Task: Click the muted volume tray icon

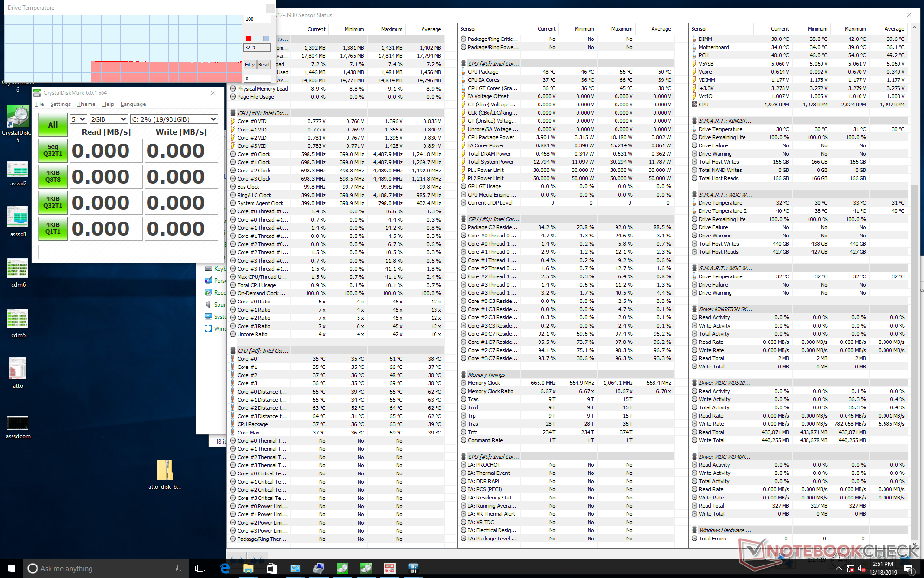Action: coord(862,569)
